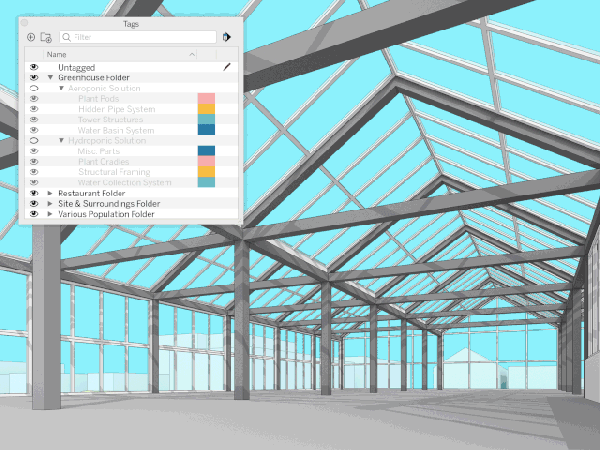Show the Aeroponic Solution folder

coord(33,88)
